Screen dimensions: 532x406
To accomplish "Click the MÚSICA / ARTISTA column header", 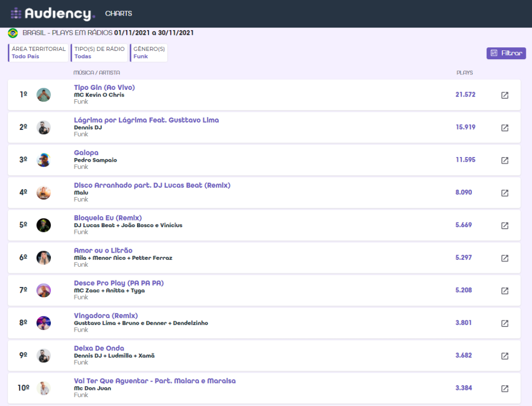I will 97,73.
